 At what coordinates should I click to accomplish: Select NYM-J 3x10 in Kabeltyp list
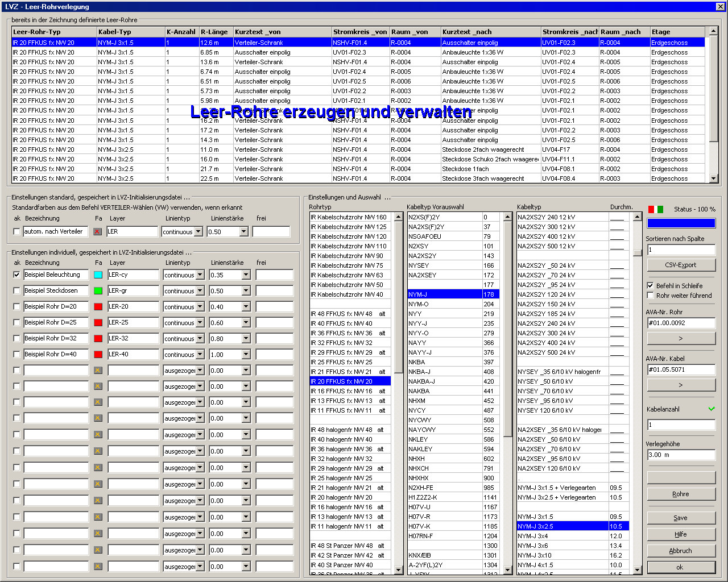coord(573,555)
